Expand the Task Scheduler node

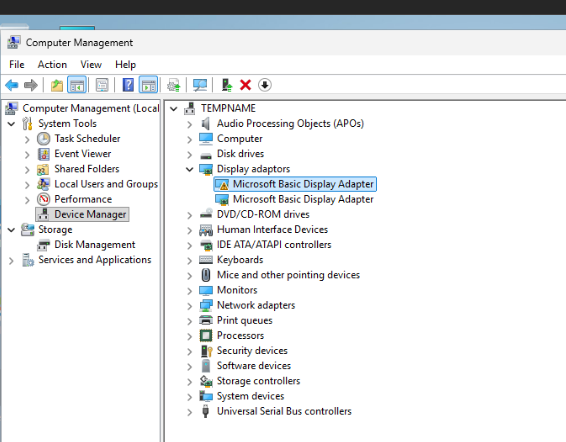tap(27, 139)
